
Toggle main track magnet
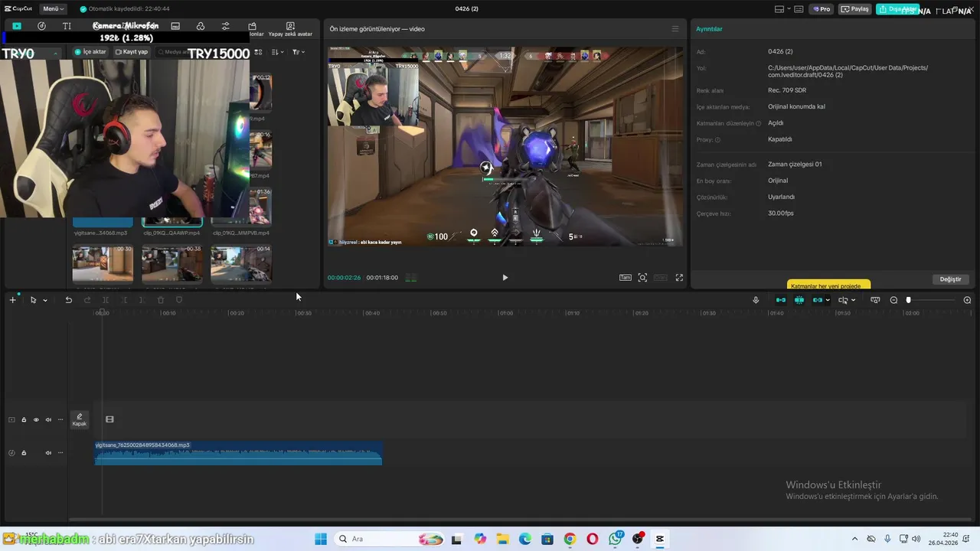780,300
